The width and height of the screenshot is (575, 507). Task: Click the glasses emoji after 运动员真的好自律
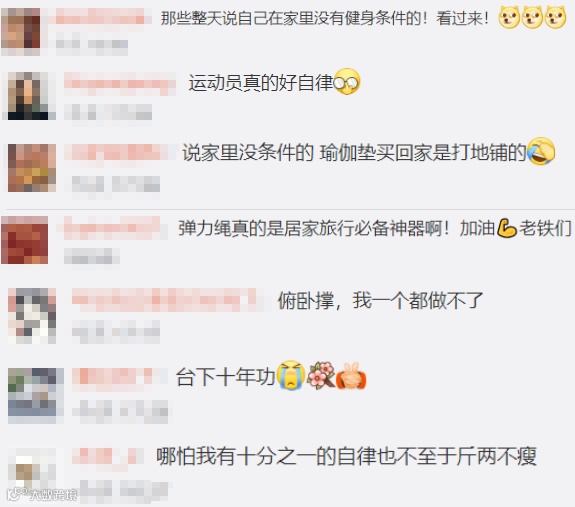pyautogui.click(x=347, y=82)
